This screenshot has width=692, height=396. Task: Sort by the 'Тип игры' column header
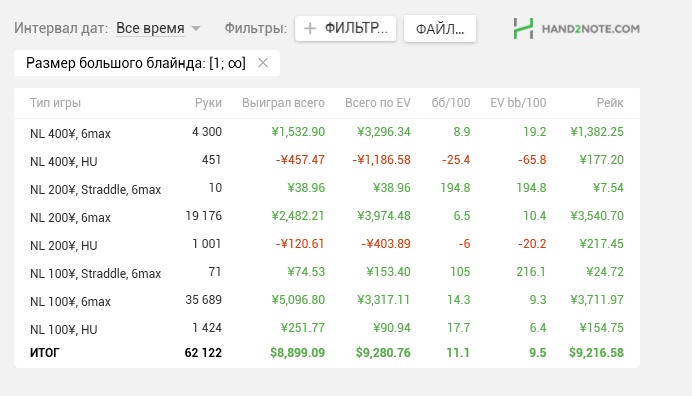coord(55,103)
